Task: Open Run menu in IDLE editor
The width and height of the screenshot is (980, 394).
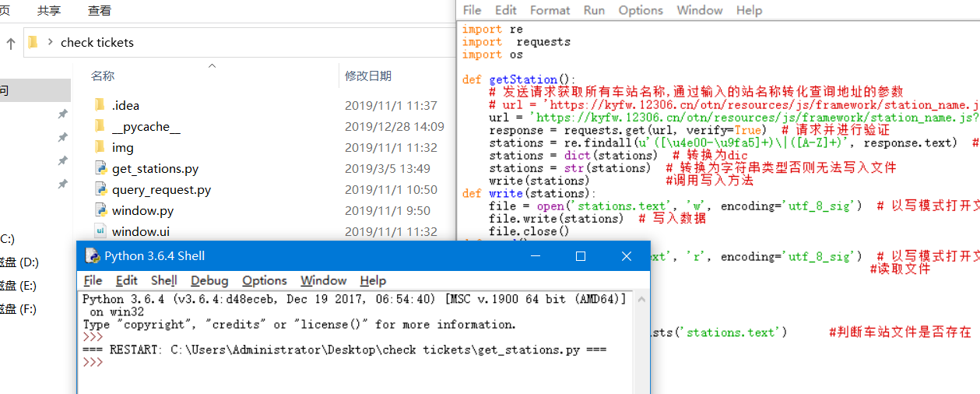Action: pyautogui.click(x=594, y=10)
